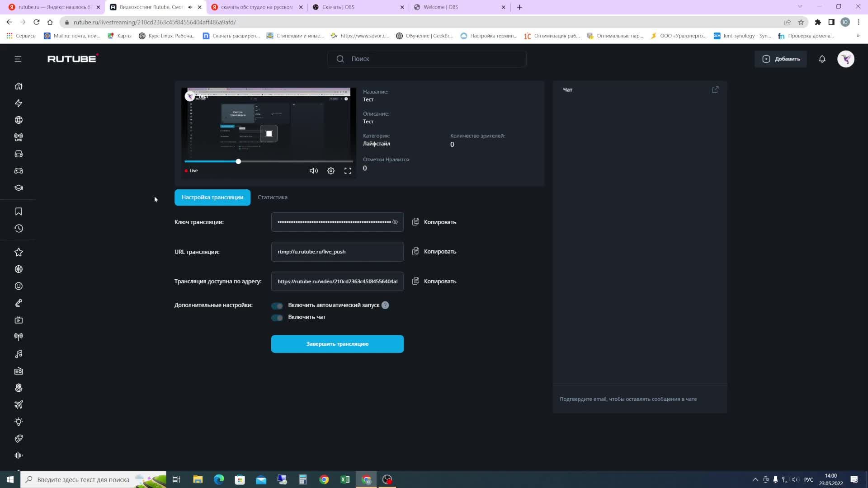The image size is (868, 488).
Task: Switch to the Статистика tab
Action: (272, 197)
